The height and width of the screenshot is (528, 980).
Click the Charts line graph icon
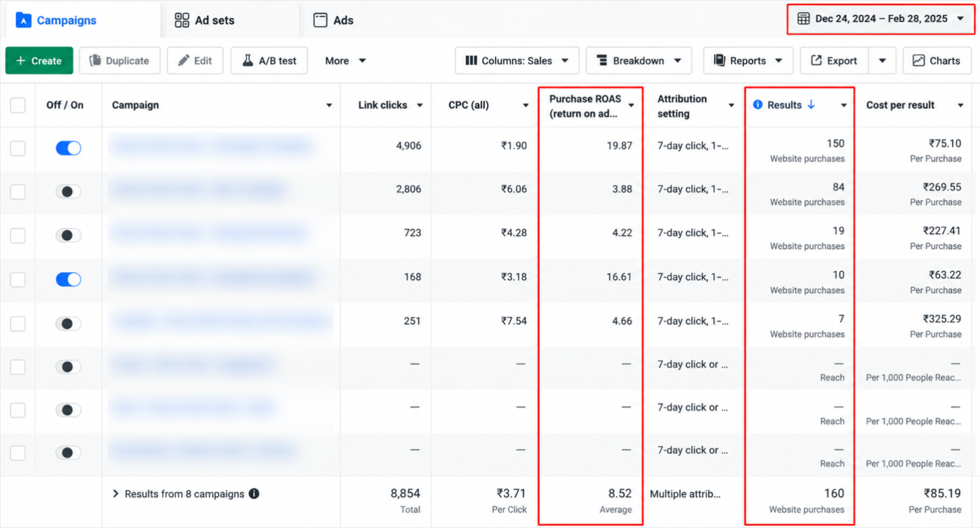919,60
